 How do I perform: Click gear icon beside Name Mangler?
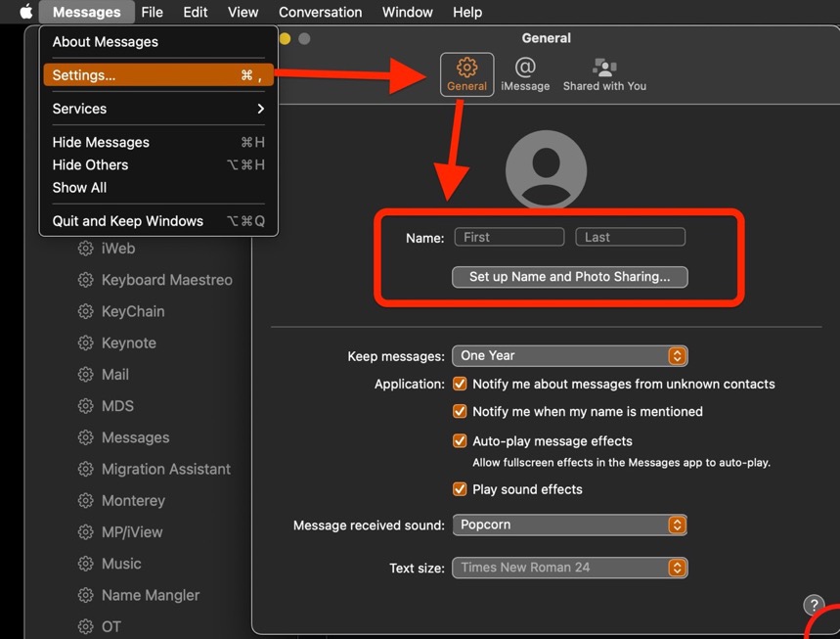(85, 595)
